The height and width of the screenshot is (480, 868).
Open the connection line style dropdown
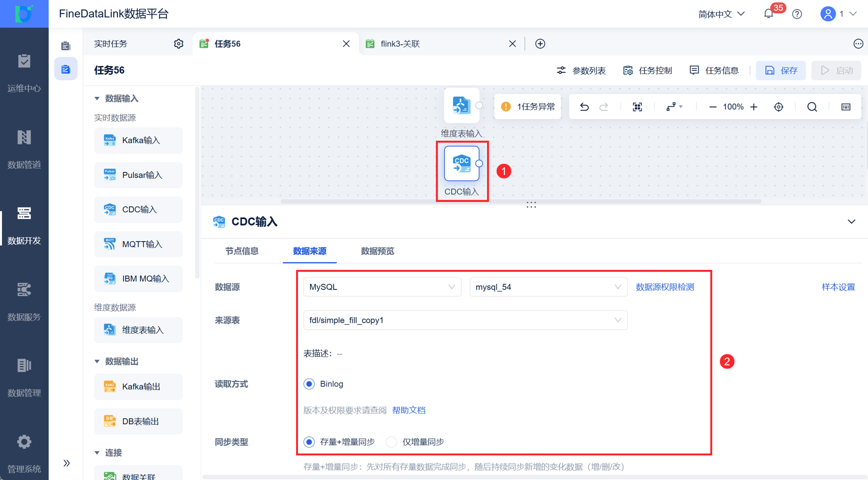click(x=674, y=107)
